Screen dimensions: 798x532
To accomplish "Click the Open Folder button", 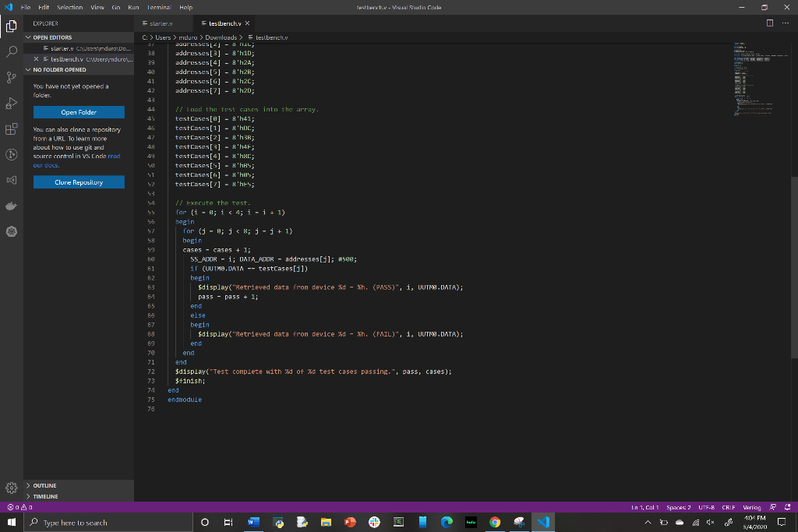I will (x=79, y=112).
